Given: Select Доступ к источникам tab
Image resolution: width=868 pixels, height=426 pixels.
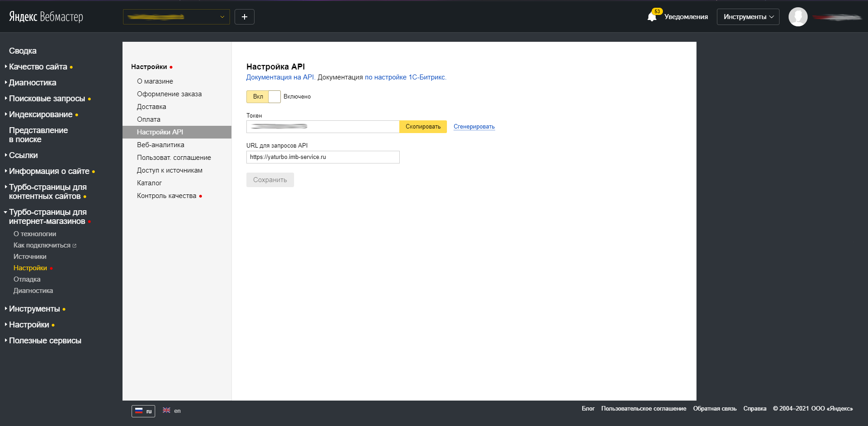Looking at the screenshot, I should click(x=170, y=170).
